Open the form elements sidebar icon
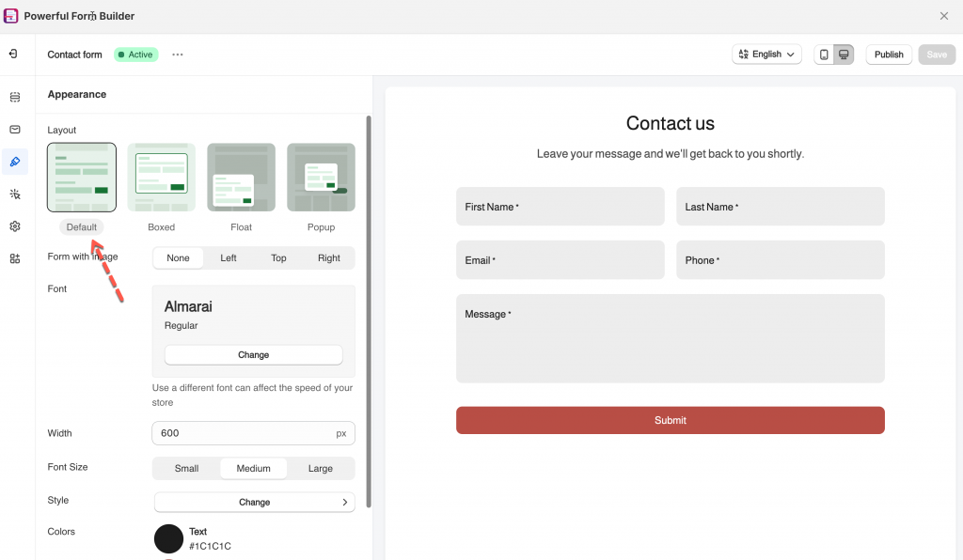Screen dimensions: 963x560 15,98
